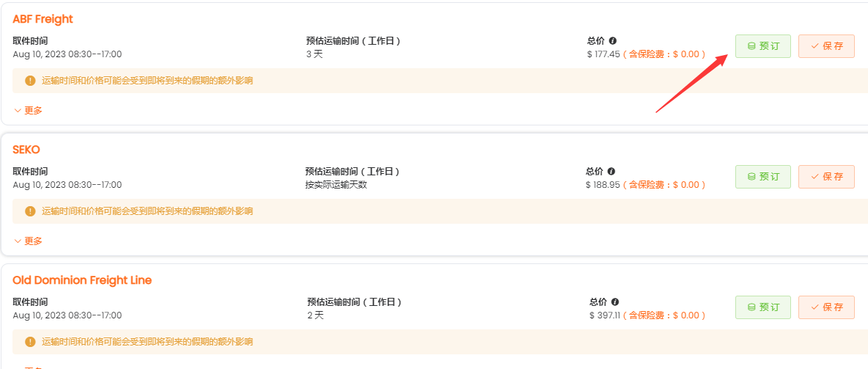Book the ABF Freight quote with 预订
Viewport: 868px width, 369px height.
point(762,46)
